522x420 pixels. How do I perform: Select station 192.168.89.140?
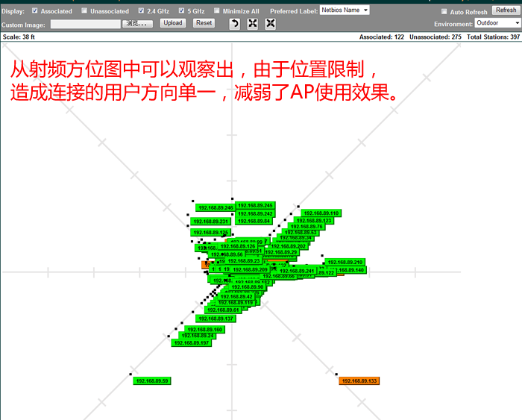[x=350, y=270]
